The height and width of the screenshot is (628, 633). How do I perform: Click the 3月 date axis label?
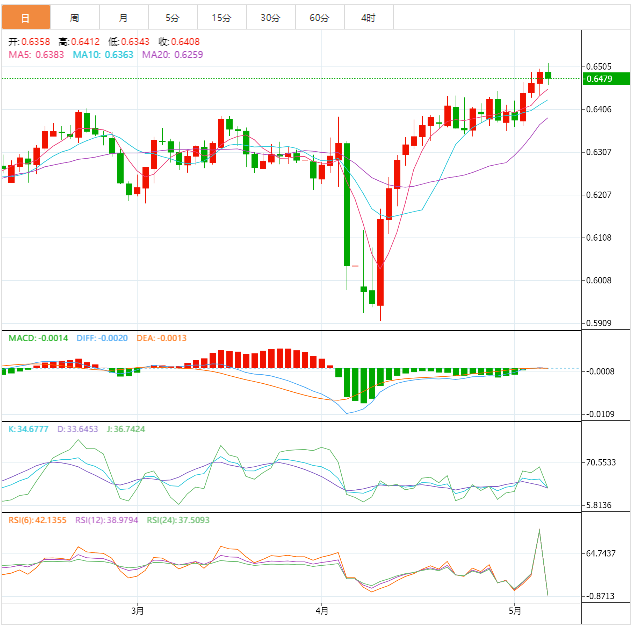pyautogui.click(x=138, y=610)
